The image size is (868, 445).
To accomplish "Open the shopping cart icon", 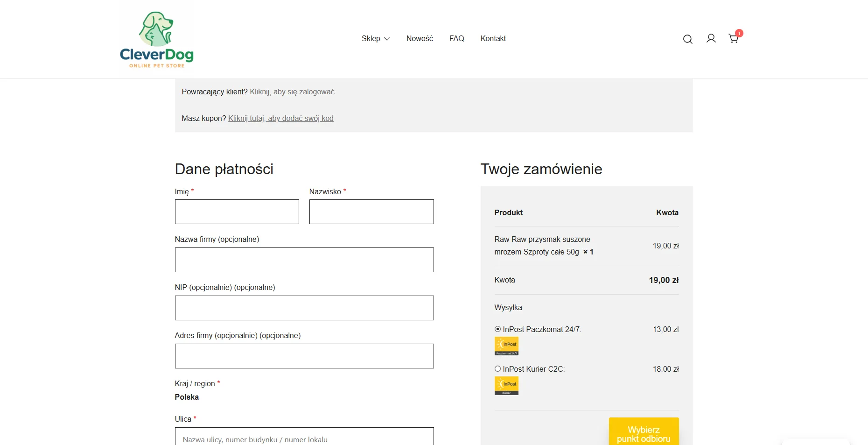I will coord(734,38).
